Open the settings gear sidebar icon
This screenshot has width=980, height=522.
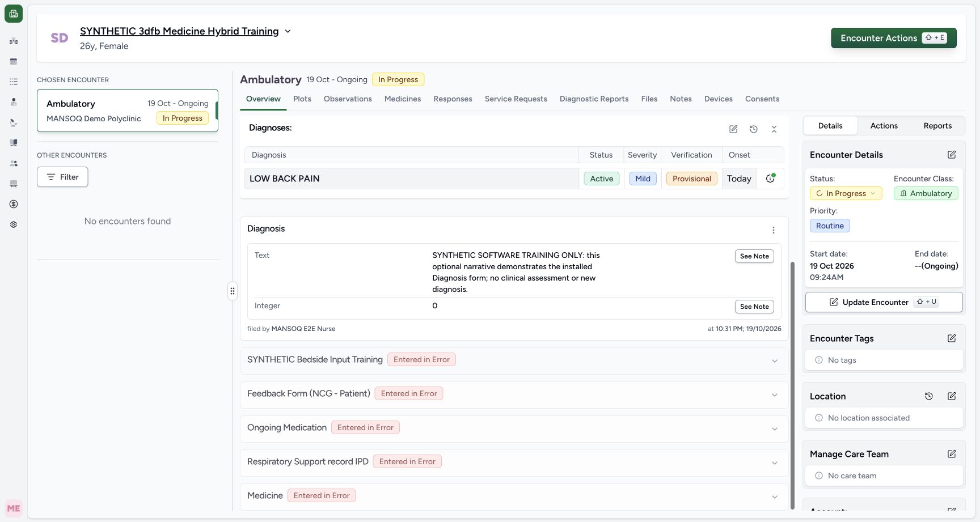14,224
